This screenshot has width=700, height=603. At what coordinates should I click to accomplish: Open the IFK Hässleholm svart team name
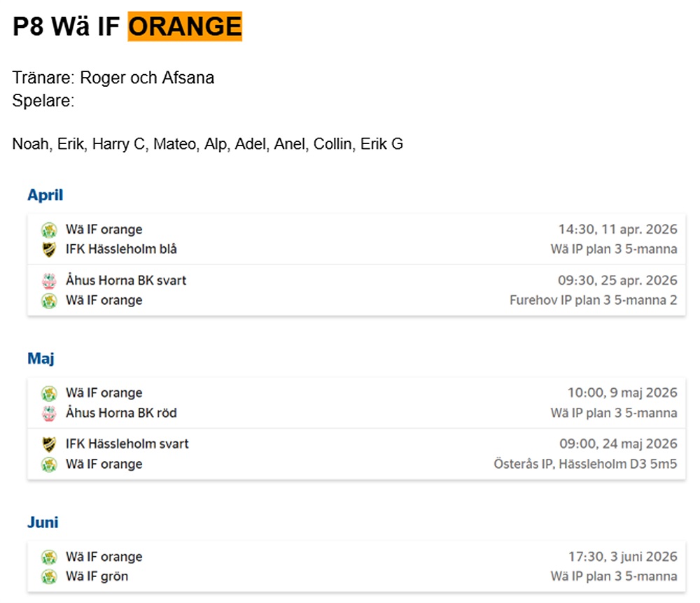click(x=127, y=444)
